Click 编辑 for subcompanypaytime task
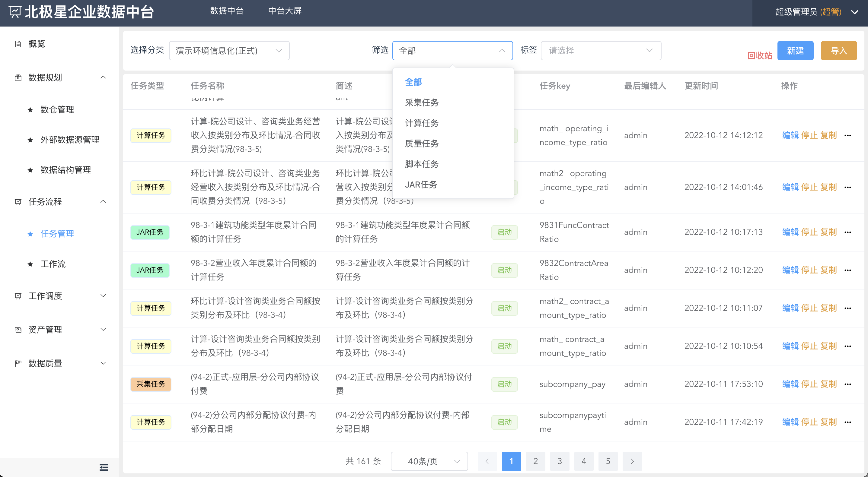 click(790, 422)
